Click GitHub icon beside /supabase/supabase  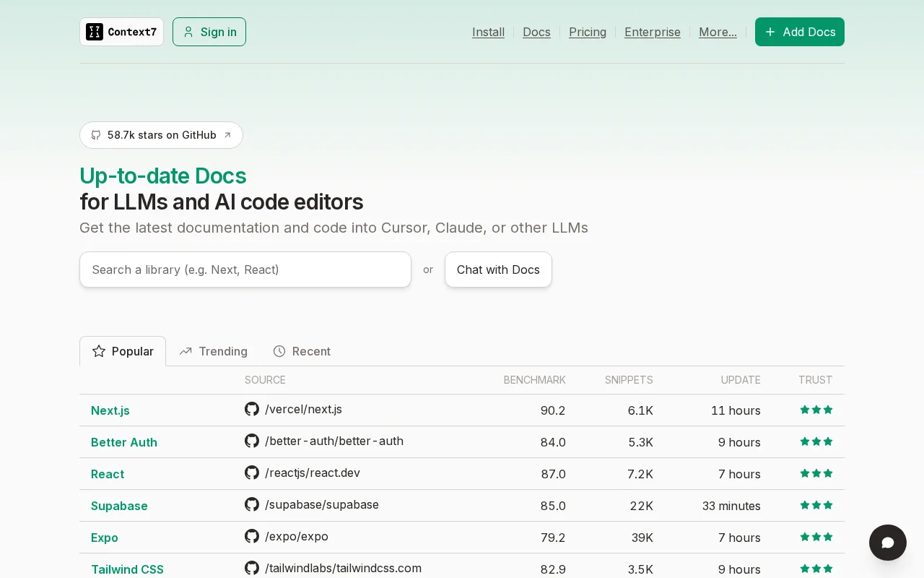click(252, 504)
